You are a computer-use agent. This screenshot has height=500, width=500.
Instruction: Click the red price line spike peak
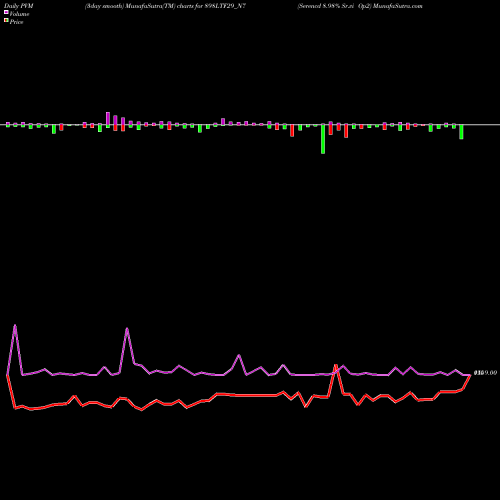336,366
